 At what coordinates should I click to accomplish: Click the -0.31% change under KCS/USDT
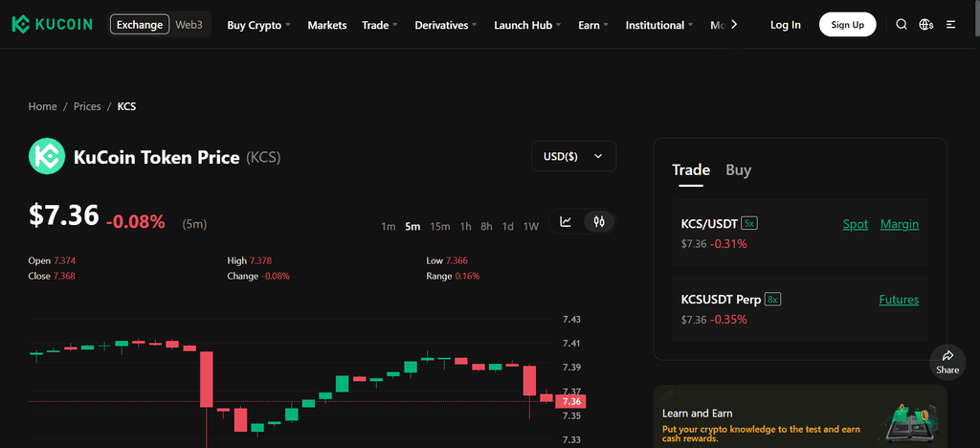click(728, 244)
